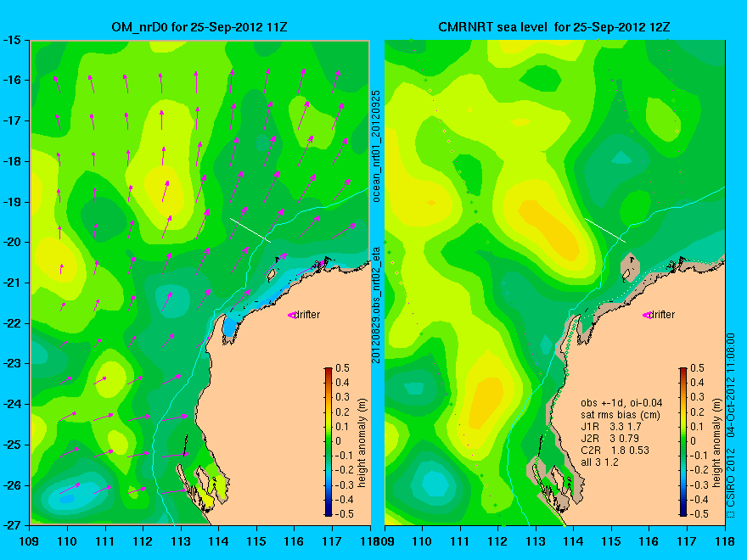Screen dimensions: 747x560
Task: Click the 'sat rms bias (cm)' header line
Action: point(621,415)
